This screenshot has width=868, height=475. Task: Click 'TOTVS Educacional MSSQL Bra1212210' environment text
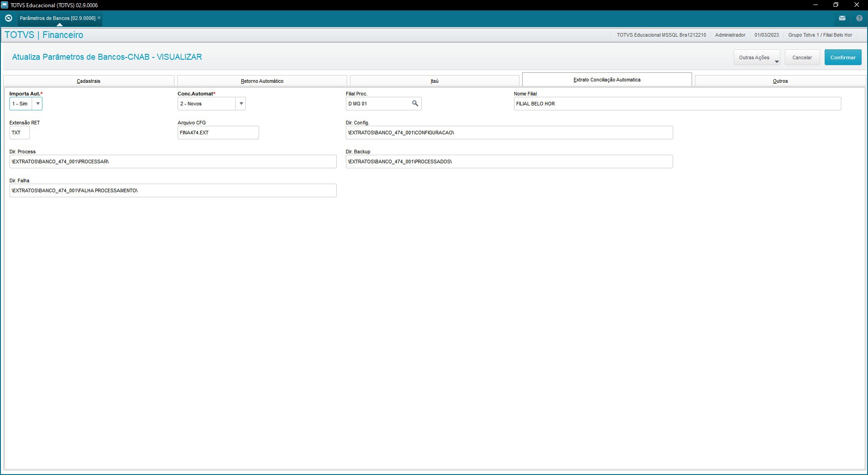click(x=661, y=35)
